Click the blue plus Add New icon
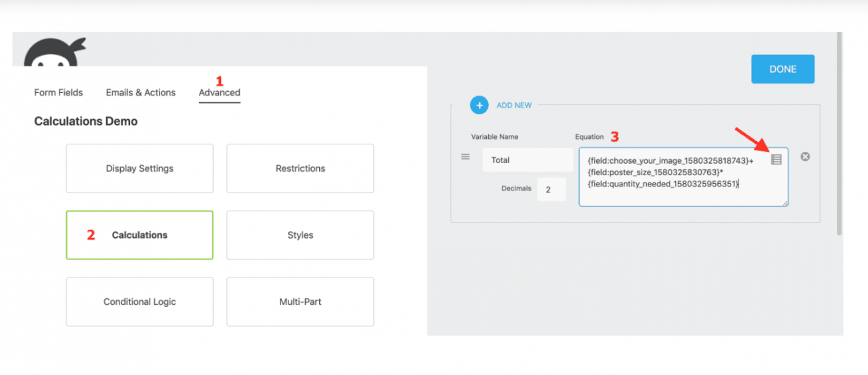 click(x=479, y=105)
